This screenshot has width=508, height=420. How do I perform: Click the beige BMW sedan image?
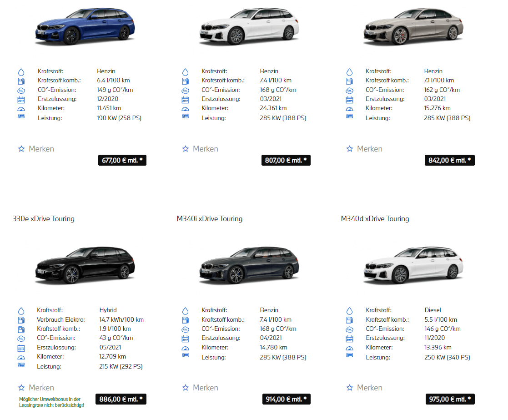click(413, 26)
